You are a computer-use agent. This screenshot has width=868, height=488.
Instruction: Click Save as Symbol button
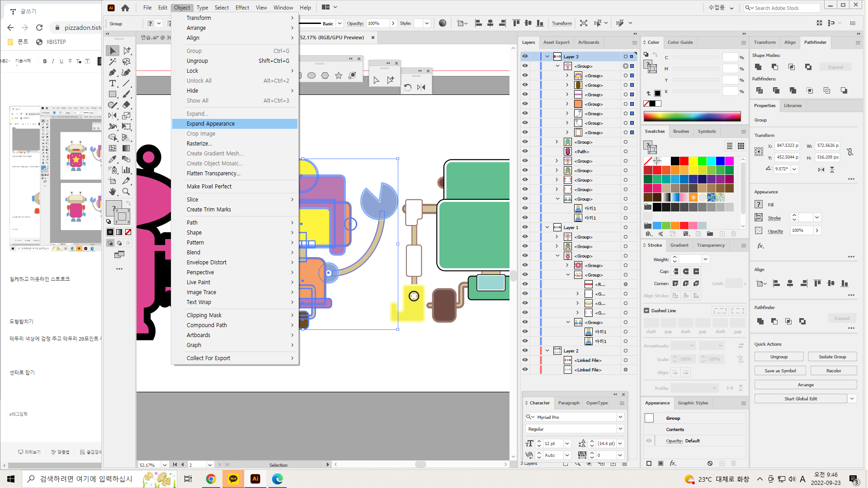(x=780, y=371)
